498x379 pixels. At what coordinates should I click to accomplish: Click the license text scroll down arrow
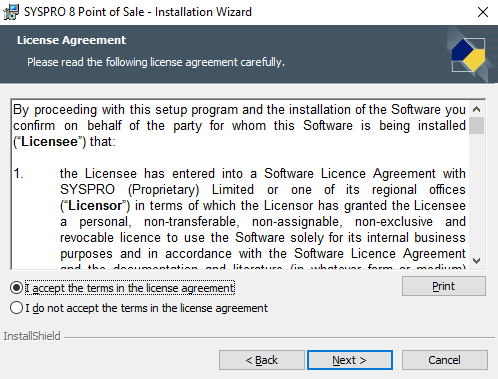point(477,261)
